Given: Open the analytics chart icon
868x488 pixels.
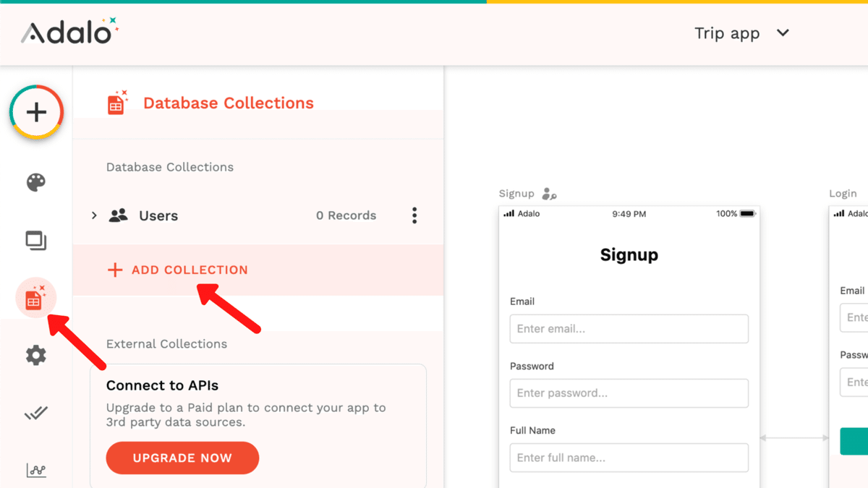Looking at the screenshot, I should [x=36, y=471].
